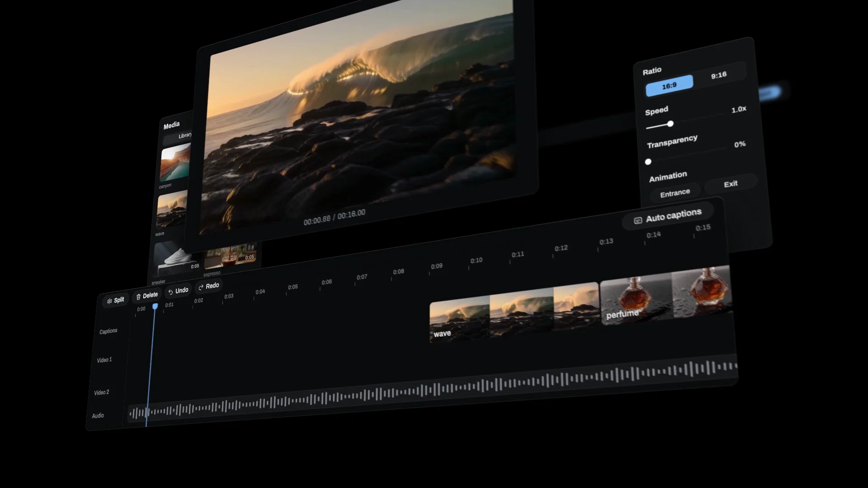Click the Transparency slider handle
Screen dimensions: 868x488
pos(648,162)
